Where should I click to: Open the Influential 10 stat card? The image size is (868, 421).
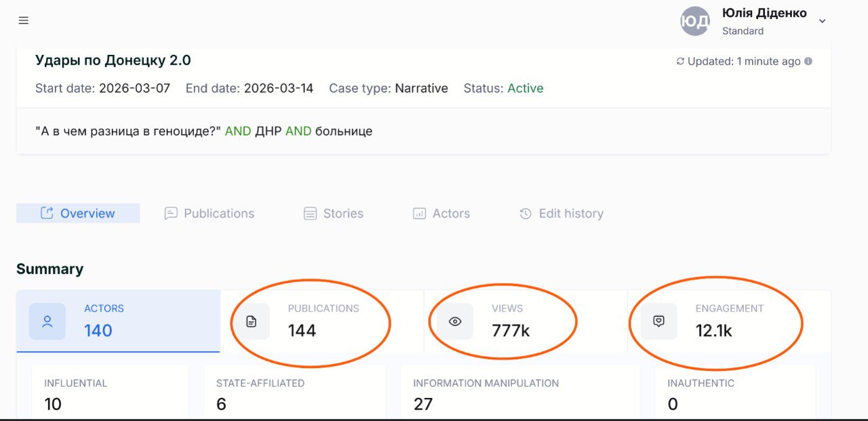click(110, 394)
